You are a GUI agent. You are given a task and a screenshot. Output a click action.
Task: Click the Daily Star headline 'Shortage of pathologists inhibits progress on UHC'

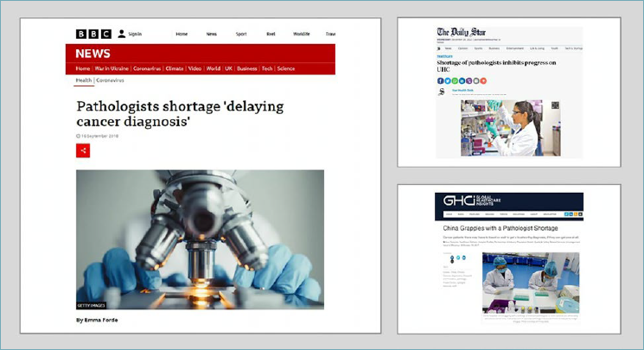click(496, 67)
